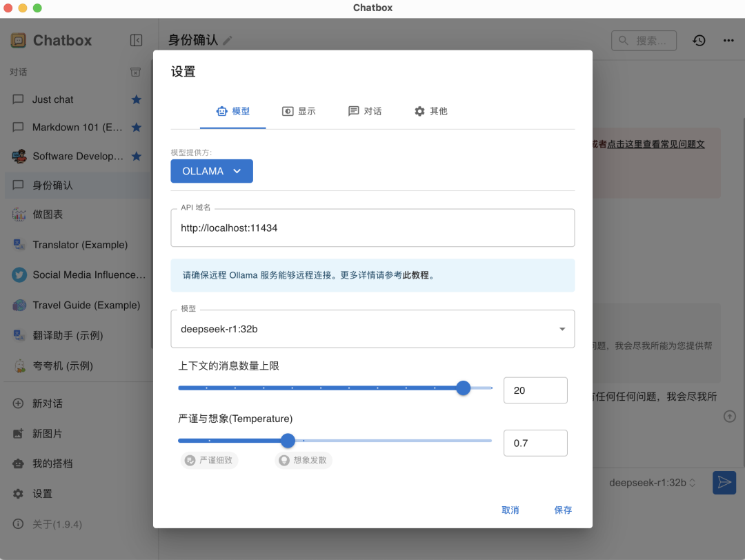Image resolution: width=745 pixels, height=560 pixels.
Task: Click 取消 to cancel settings
Action: [x=510, y=510]
